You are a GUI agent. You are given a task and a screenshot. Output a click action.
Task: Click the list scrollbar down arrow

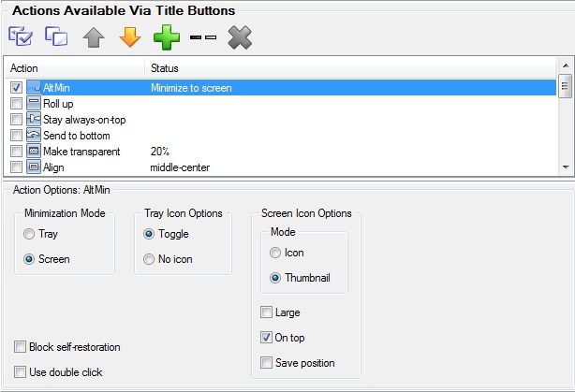tap(566, 167)
